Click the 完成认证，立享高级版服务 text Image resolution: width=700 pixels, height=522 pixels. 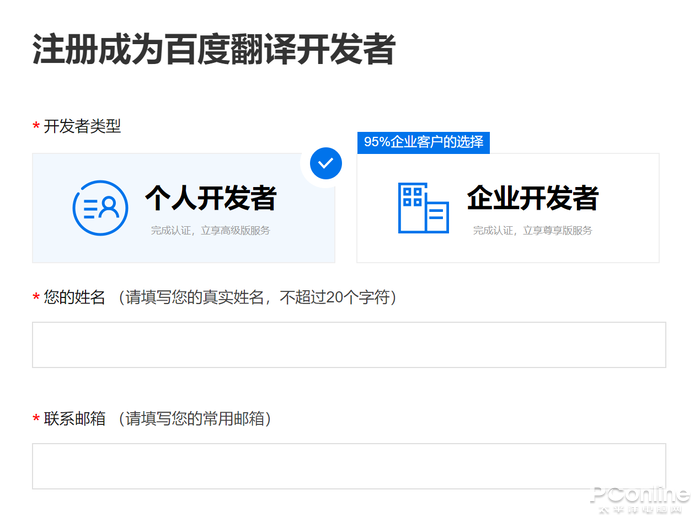click(x=210, y=230)
